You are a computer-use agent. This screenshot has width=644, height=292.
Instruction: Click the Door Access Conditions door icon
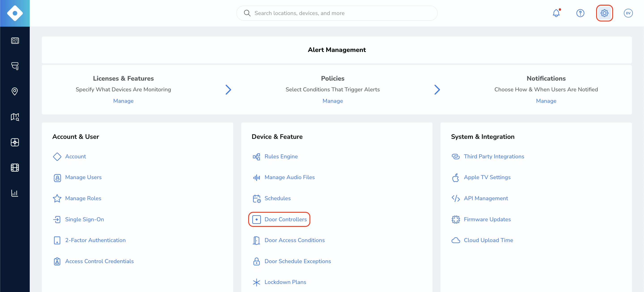click(x=256, y=240)
